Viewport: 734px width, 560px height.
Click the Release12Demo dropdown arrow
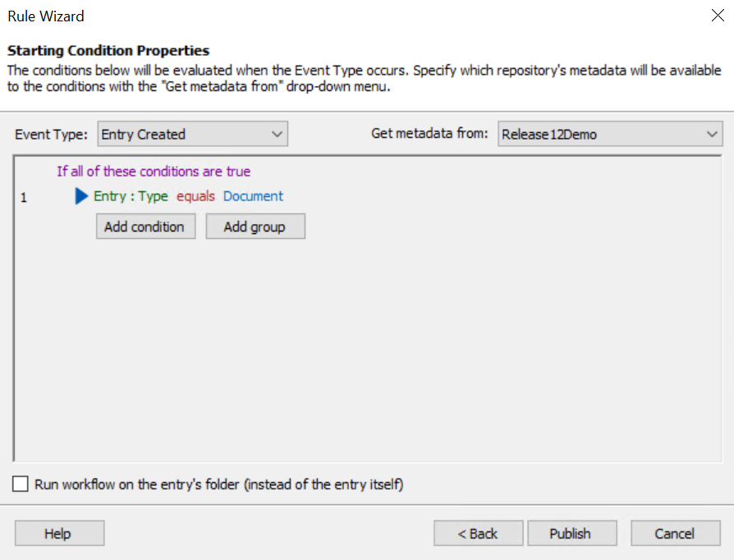coord(711,134)
